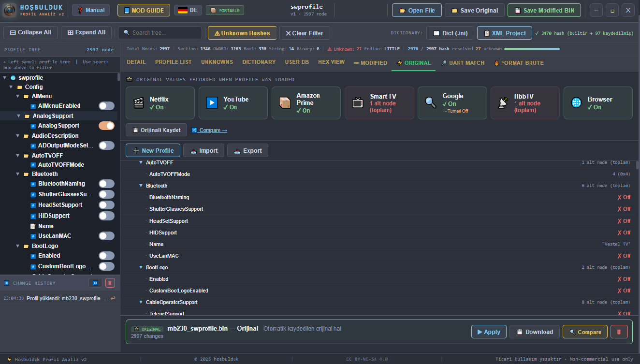Toggle the BootLogo Enabled switch
Screen dimensions: 640x364
coord(106,256)
